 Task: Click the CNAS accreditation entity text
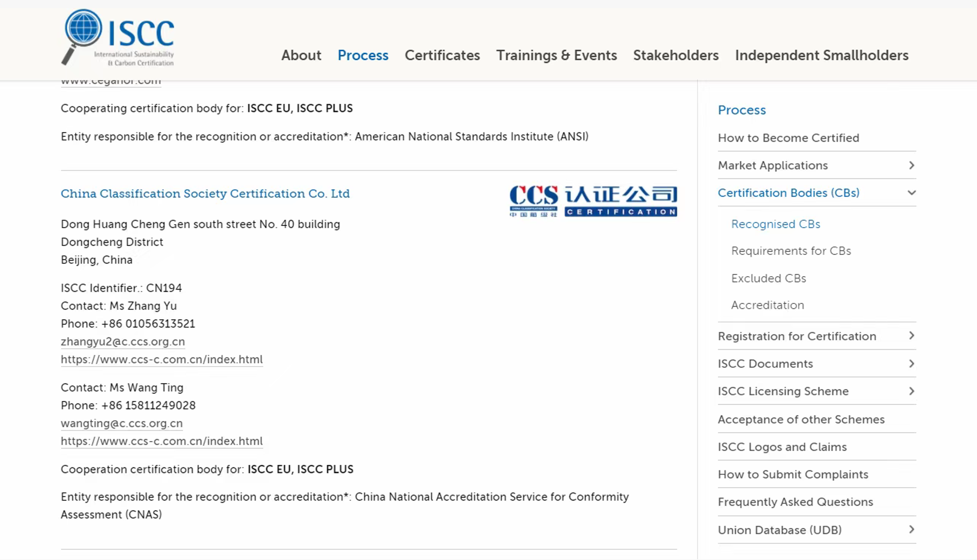point(345,505)
